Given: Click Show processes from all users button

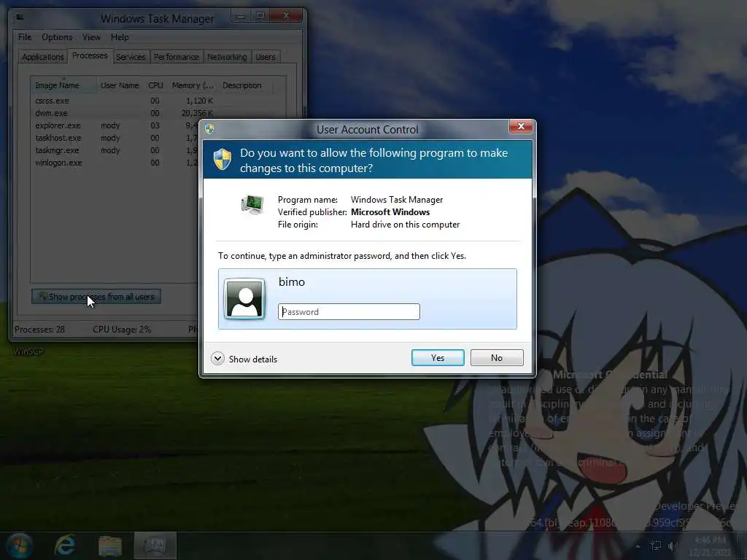Looking at the screenshot, I should pyautogui.click(x=96, y=297).
